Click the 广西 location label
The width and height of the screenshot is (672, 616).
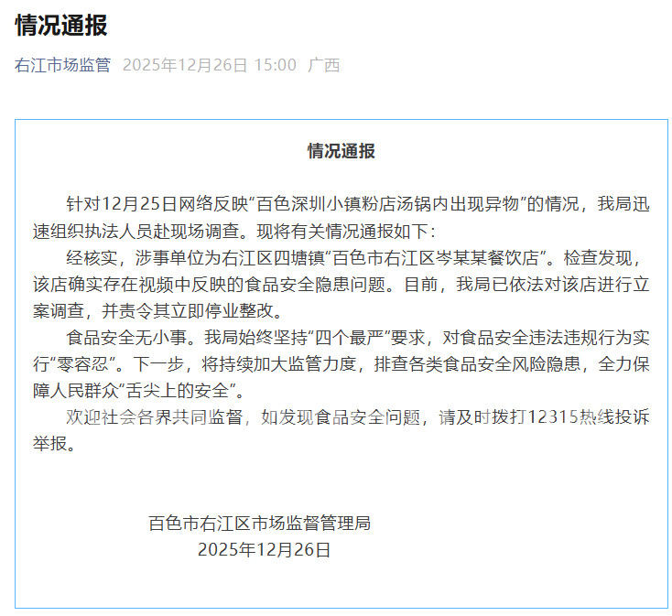tap(323, 65)
